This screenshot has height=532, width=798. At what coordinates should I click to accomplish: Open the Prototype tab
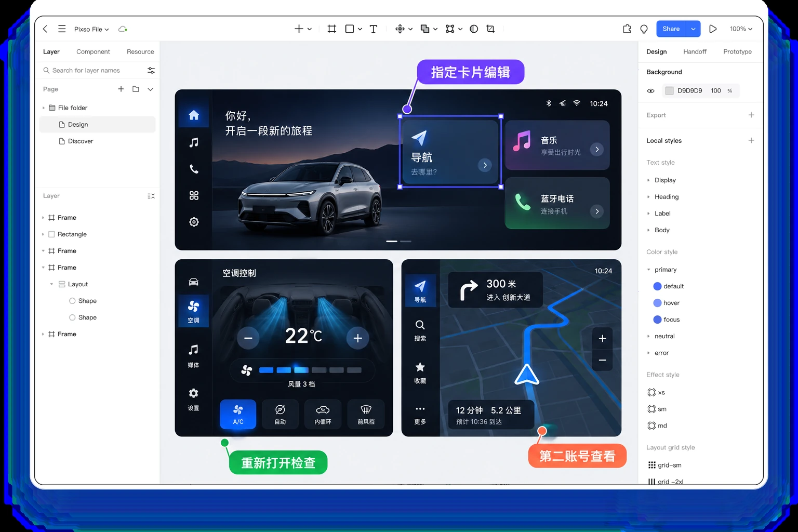(737, 51)
